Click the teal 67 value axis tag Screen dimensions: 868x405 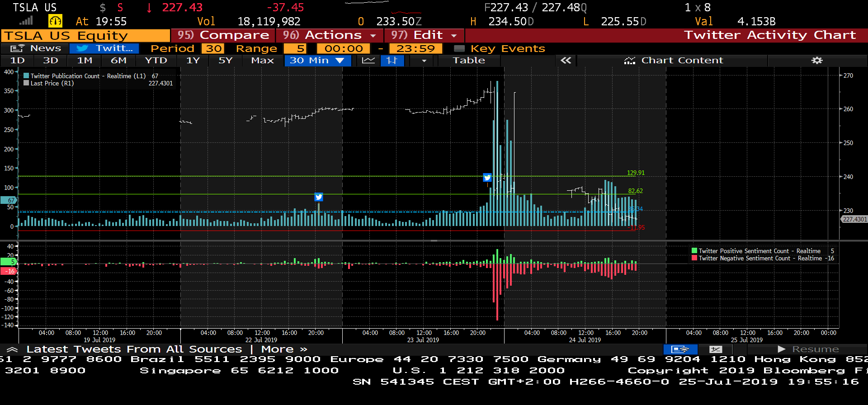click(9, 200)
